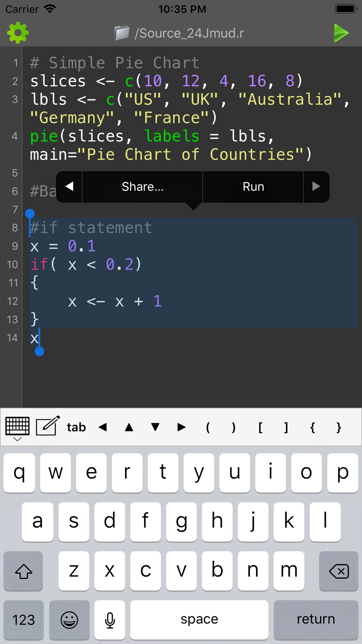The height and width of the screenshot is (644, 362).
Task: Hide the keyboard with the keyboard icon
Action: coord(17,428)
